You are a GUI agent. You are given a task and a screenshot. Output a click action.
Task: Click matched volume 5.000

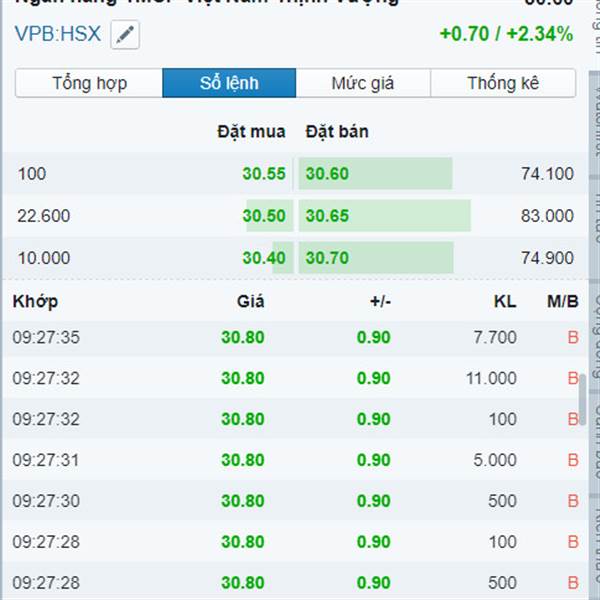(495, 460)
